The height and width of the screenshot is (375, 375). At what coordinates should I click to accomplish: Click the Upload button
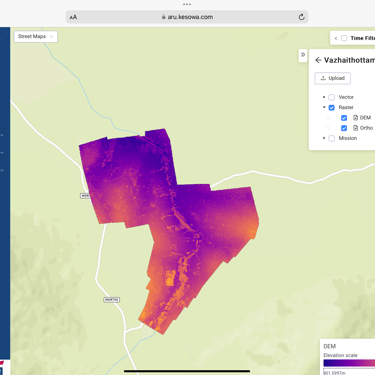coord(332,78)
